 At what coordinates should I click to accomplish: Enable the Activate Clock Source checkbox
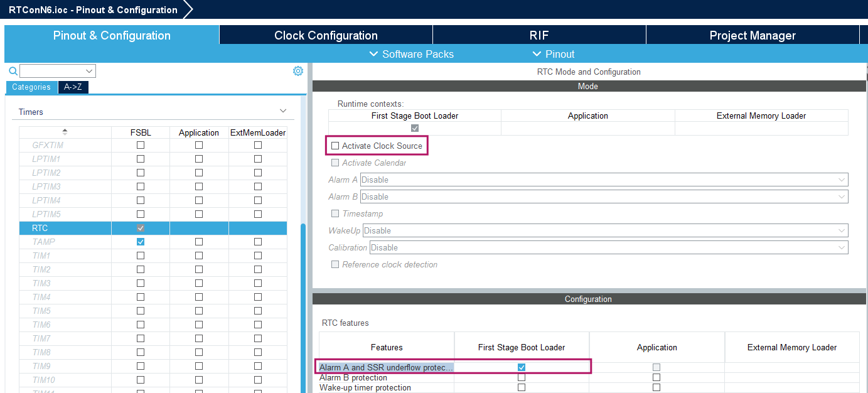(x=335, y=145)
